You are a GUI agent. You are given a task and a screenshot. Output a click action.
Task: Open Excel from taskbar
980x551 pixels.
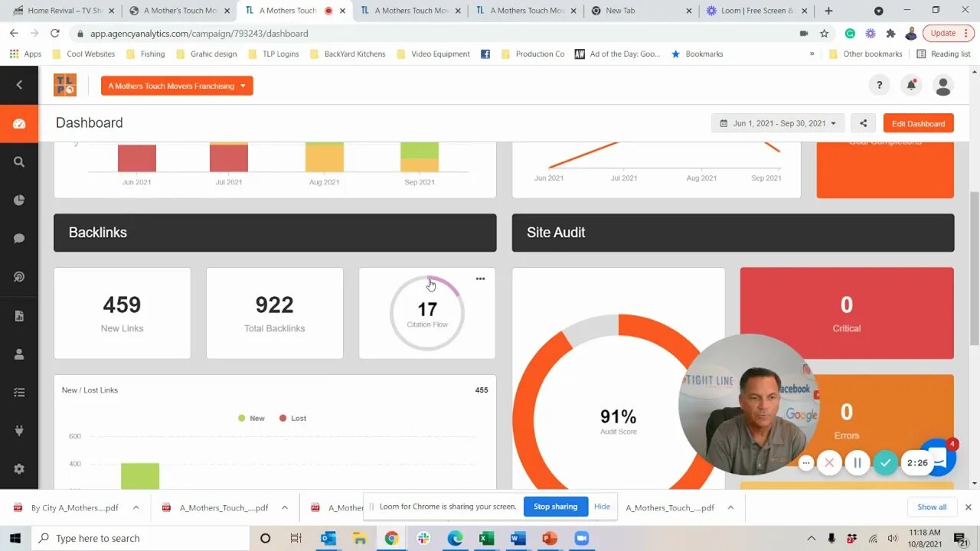point(486,538)
